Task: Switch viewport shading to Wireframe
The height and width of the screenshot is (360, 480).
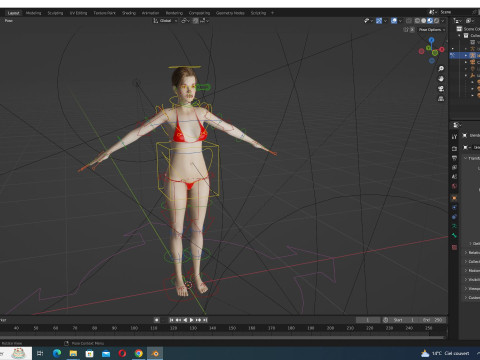Action: tap(417, 21)
